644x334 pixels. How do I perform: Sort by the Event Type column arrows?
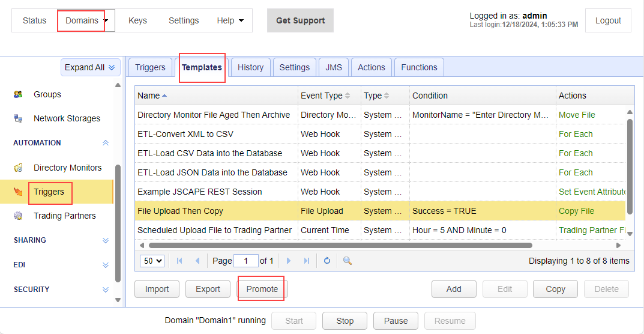(348, 96)
